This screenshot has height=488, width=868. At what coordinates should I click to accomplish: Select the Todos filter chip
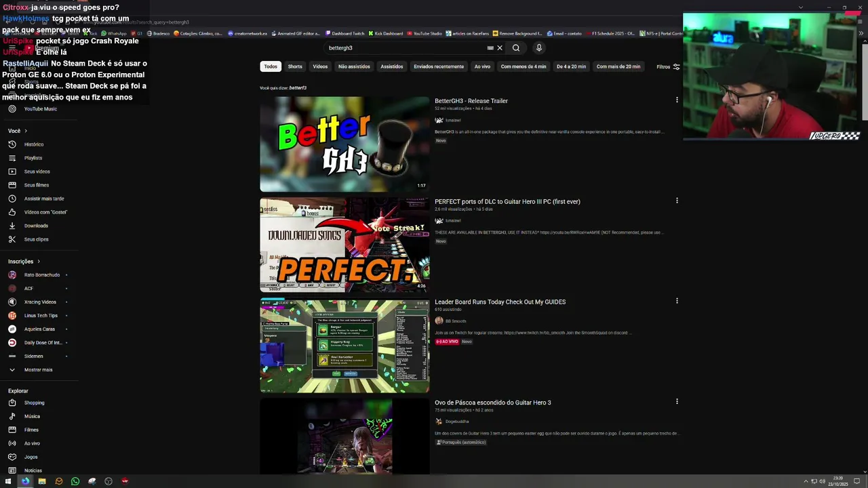(x=271, y=66)
